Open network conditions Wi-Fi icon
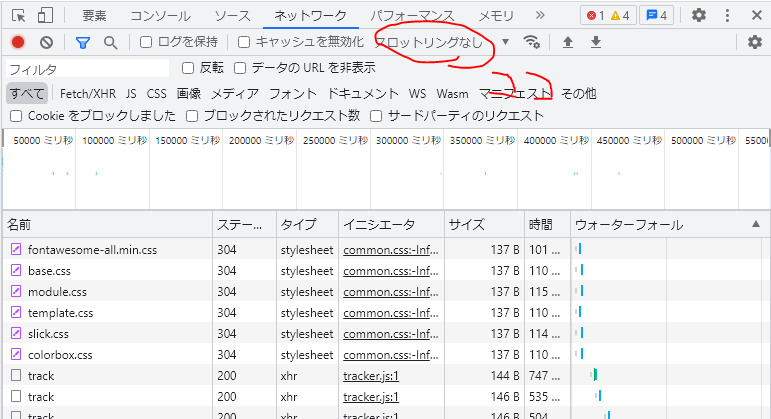 click(x=532, y=42)
